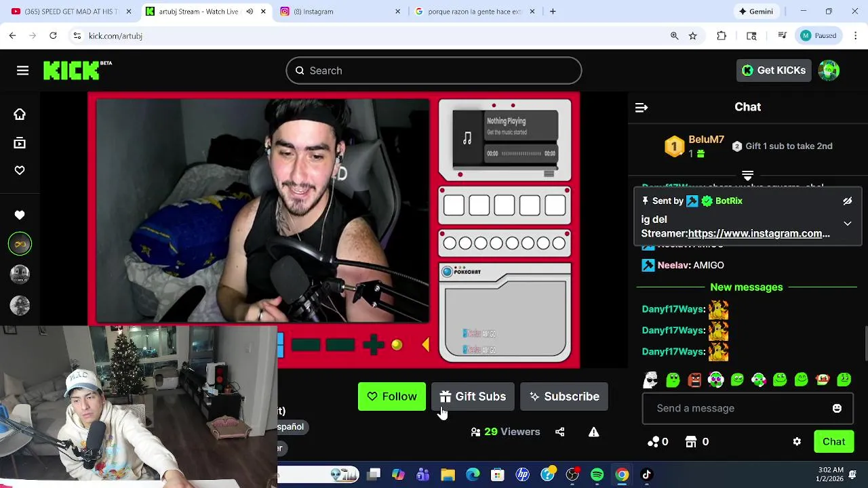
Task: Click the Neelav username in chat
Action: [673, 266]
